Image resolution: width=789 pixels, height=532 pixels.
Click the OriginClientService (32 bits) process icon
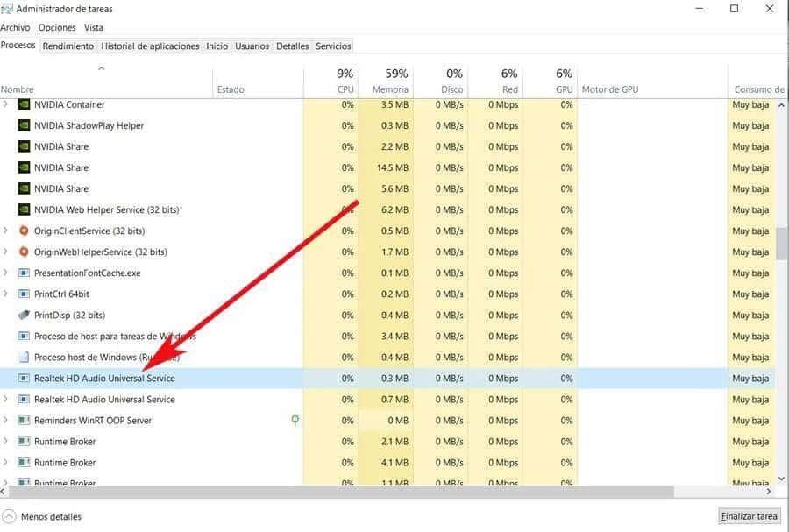[22, 231]
